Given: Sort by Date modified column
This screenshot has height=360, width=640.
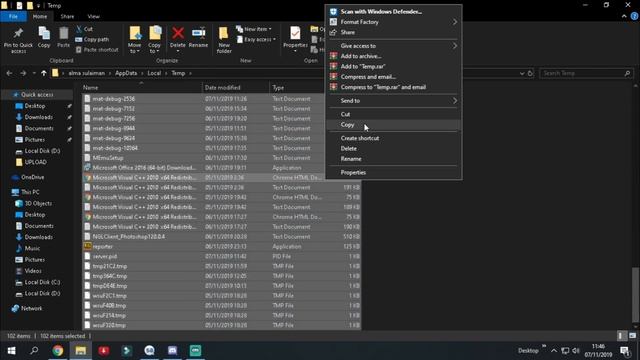Looking at the screenshot, I should (x=236, y=87).
